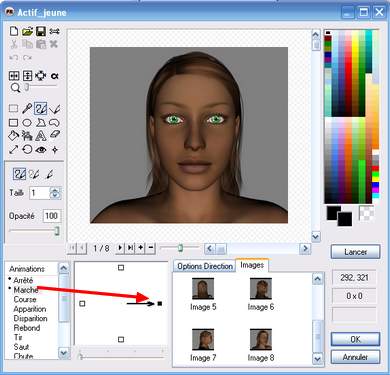Image resolution: width=390 pixels, height=375 pixels.
Task: Click the Clear (new image) icon
Action: [x=14, y=31]
